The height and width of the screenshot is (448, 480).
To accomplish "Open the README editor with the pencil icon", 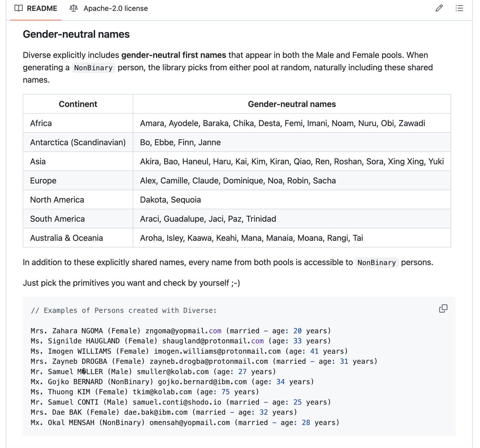I will pyautogui.click(x=439, y=8).
